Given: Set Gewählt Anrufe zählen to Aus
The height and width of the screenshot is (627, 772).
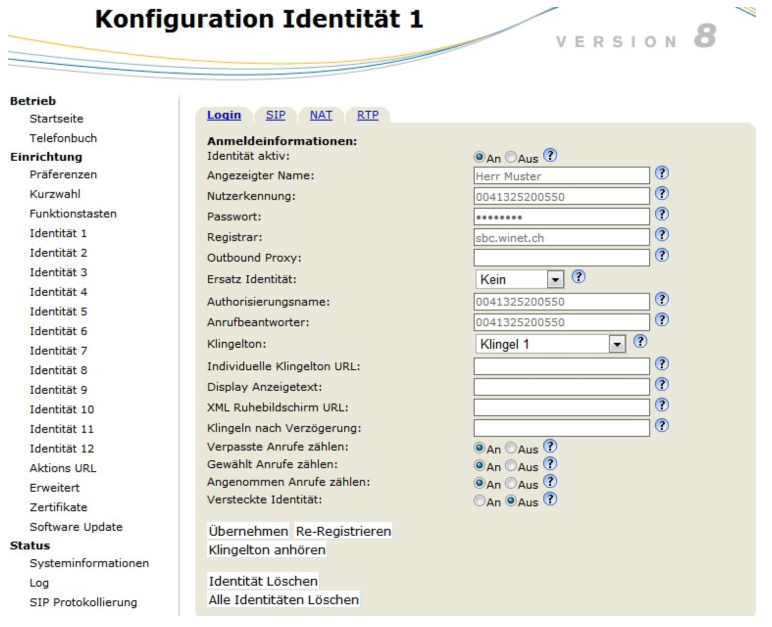Looking at the screenshot, I should point(511,465).
